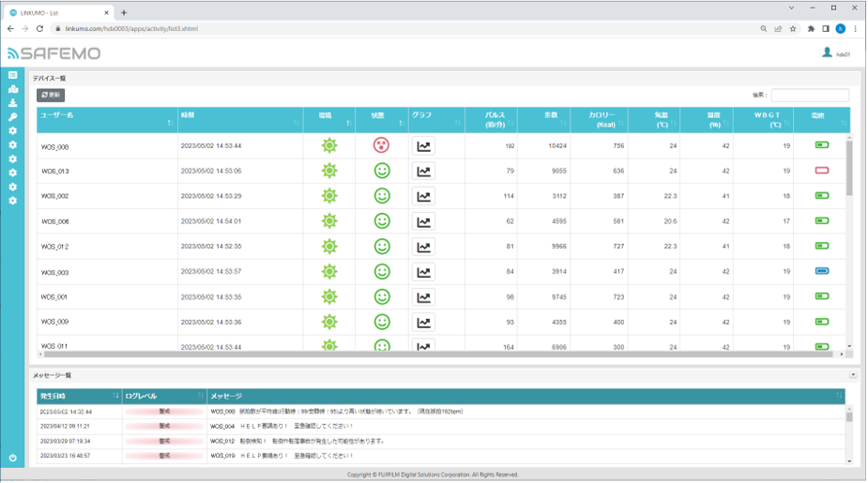Click the 検索 search input field
Viewport: 868px width, 483px height.
(810, 95)
